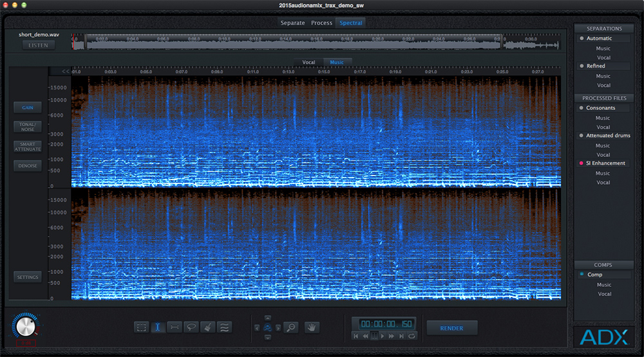Select the wavy harmonics selection tool
The height and width of the screenshot is (357, 644).
point(225,327)
